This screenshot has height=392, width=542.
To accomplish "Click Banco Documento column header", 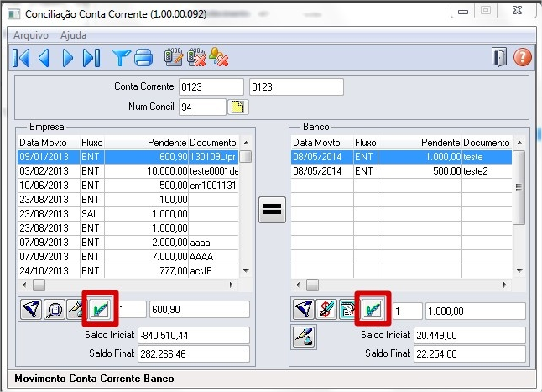I will click(487, 143).
